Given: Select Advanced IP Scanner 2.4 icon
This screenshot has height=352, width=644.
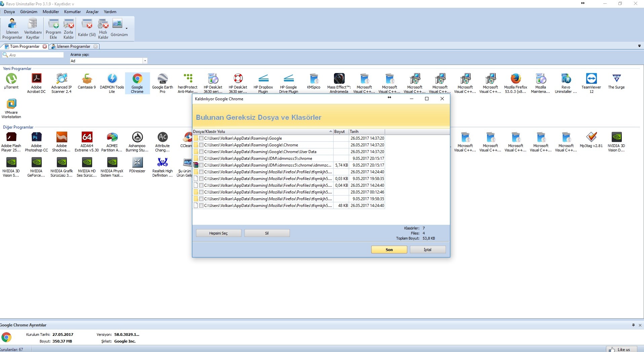Looking at the screenshot, I should click(x=62, y=83).
